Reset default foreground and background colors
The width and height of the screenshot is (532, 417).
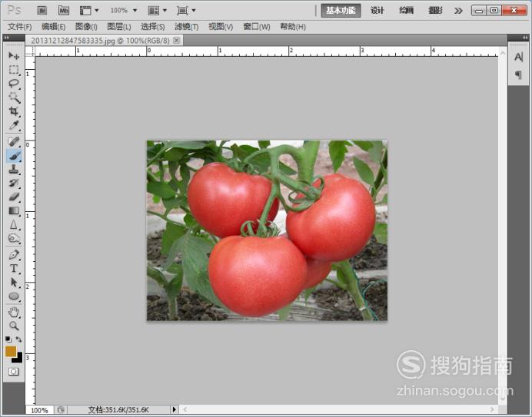[x=8, y=339]
